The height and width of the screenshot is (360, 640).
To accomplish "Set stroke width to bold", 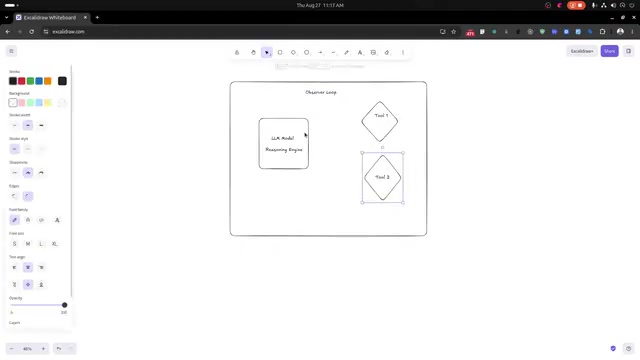I will point(28,125).
